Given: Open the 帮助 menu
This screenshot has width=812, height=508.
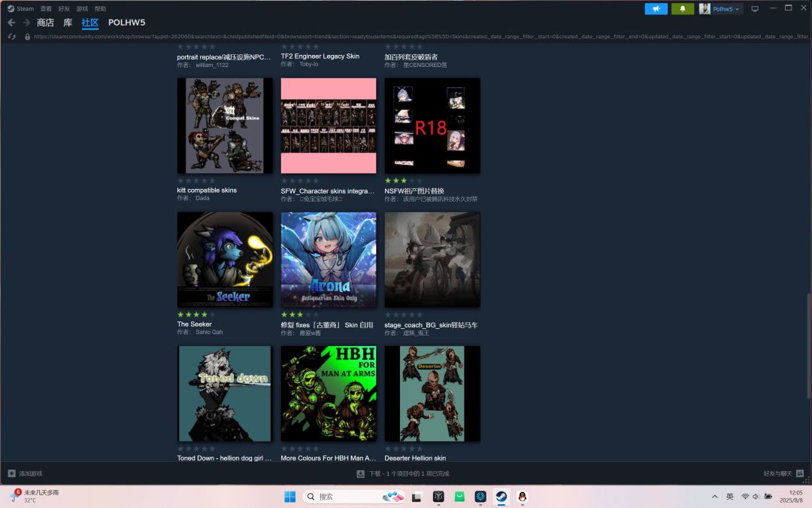Looking at the screenshot, I should pyautogui.click(x=101, y=8).
